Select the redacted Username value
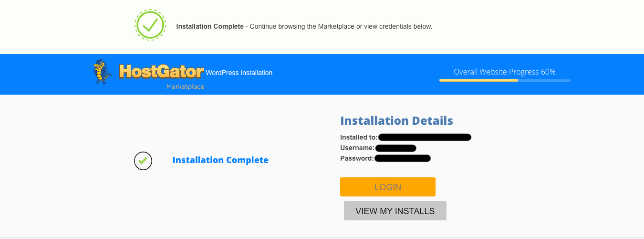This screenshot has height=239, width=644. click(395, 148)
